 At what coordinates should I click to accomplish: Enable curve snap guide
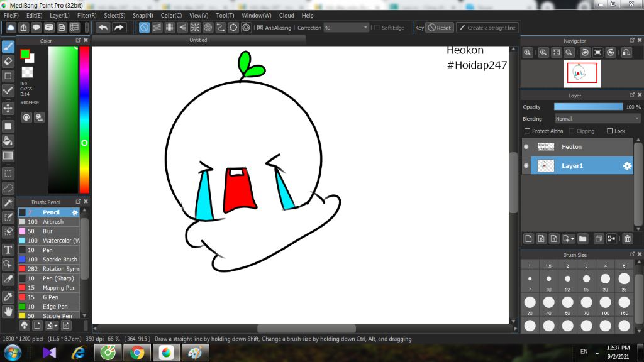[221, 28]
